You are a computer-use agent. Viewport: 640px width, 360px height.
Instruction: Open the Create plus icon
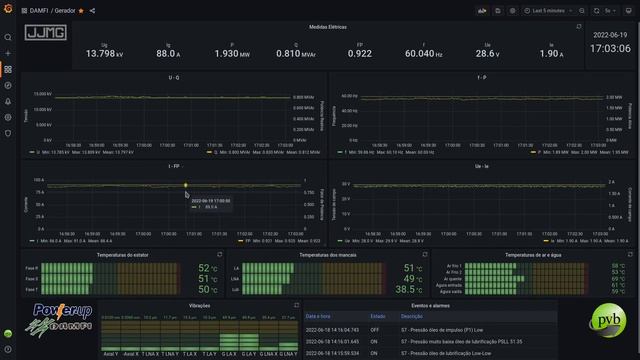click(x=8, y=53)
